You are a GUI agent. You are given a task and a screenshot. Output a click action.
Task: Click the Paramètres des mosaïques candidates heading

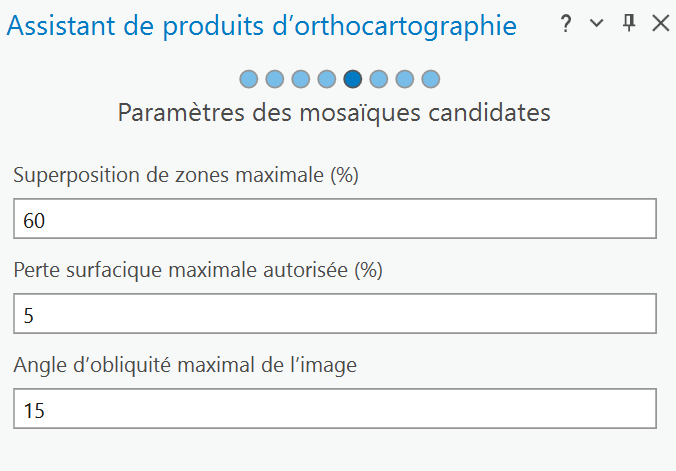tap(334, 112)
